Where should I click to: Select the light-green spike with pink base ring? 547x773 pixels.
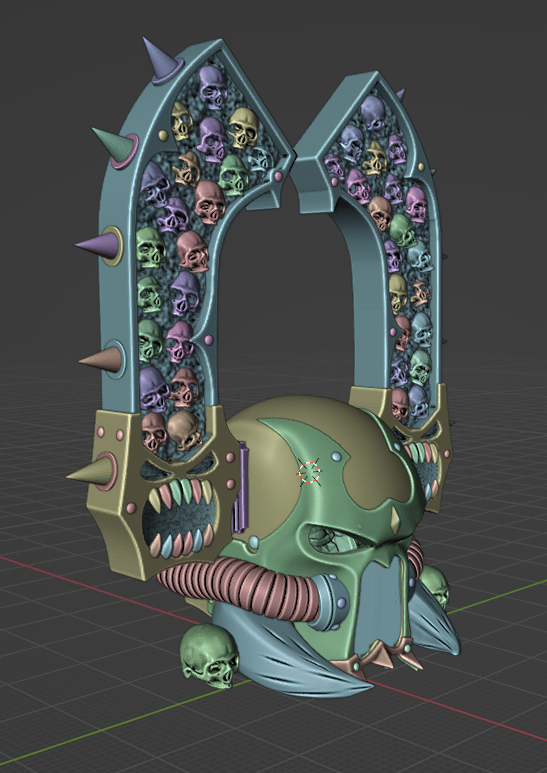[x=117, y=146]
